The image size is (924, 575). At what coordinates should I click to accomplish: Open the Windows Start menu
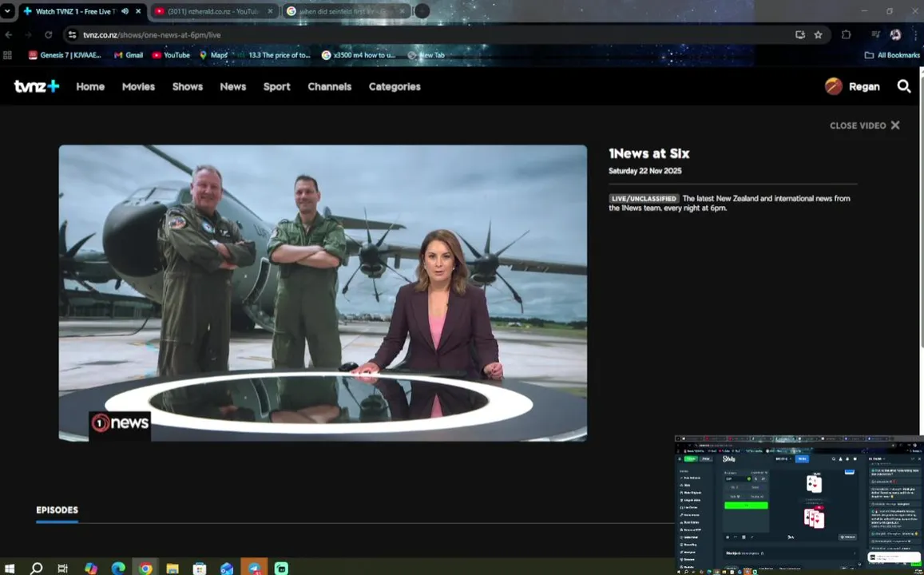pyautogui.click(x=10, y=569)
